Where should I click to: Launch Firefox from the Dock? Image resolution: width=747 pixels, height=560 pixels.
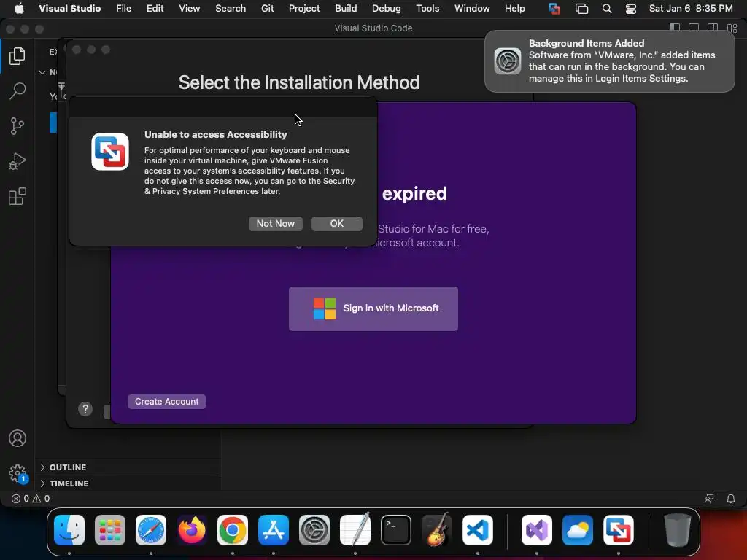tap(192, 530)
